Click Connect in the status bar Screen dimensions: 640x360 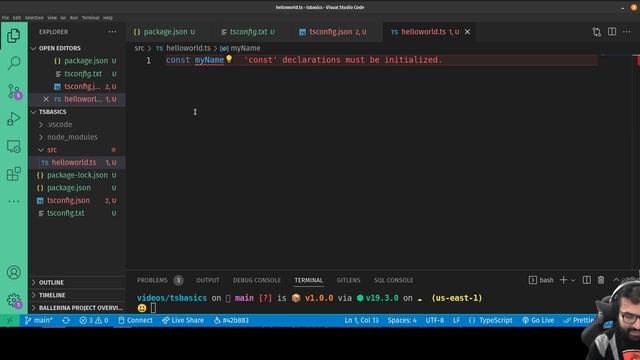coord(135,320)
